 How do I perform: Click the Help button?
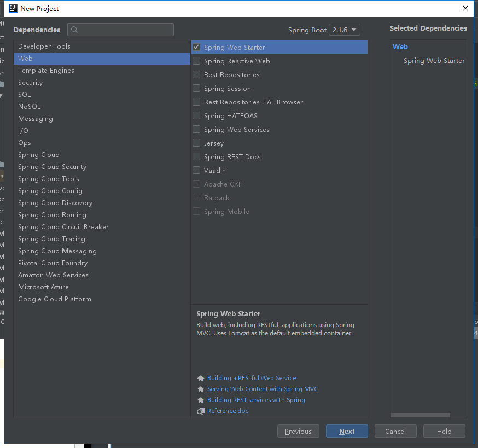tap(444, 431)
